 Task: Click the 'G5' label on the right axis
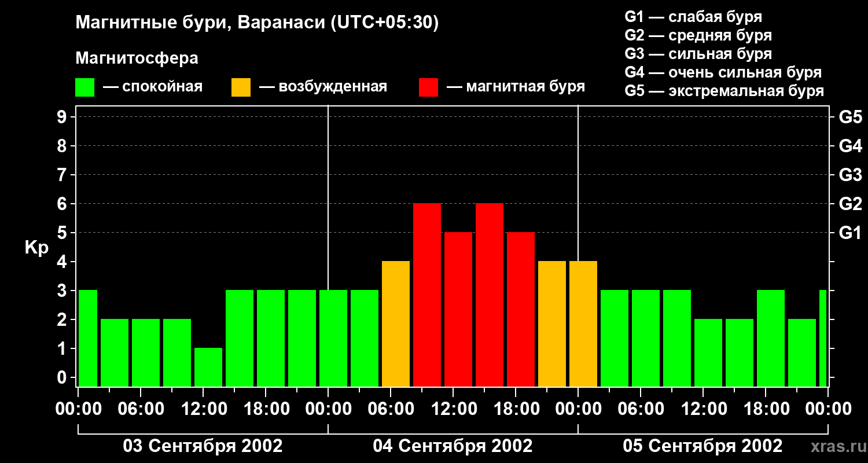pyautogui.click(x=850, y=117)
